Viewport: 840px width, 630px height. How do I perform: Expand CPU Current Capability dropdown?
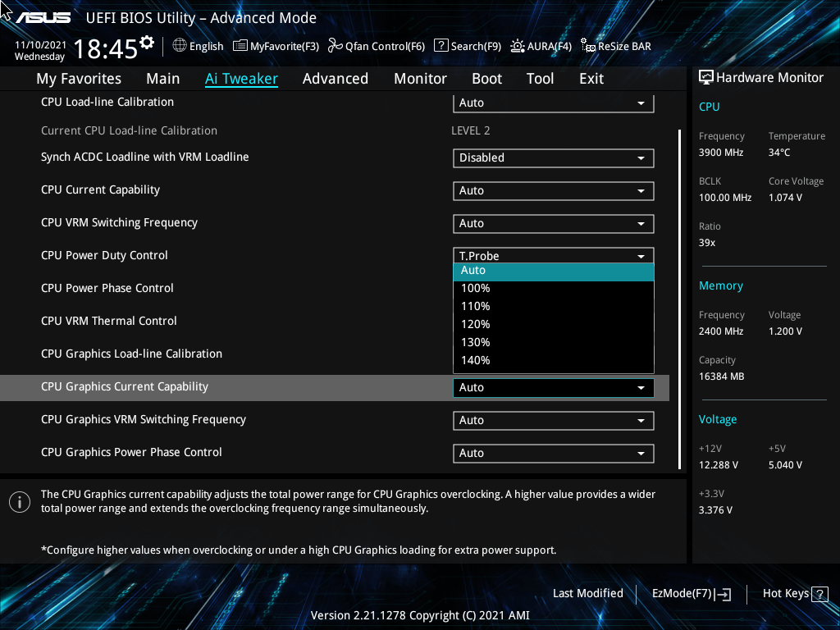(x=554, y=190)
